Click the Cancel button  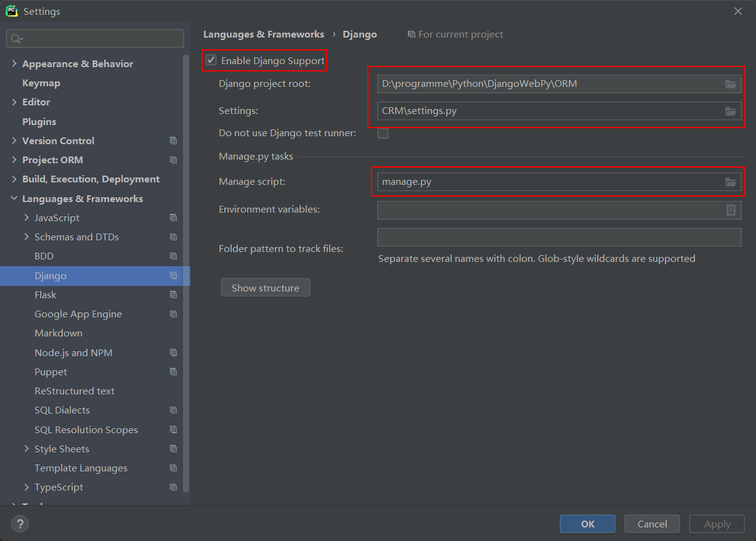pos(652,524)
